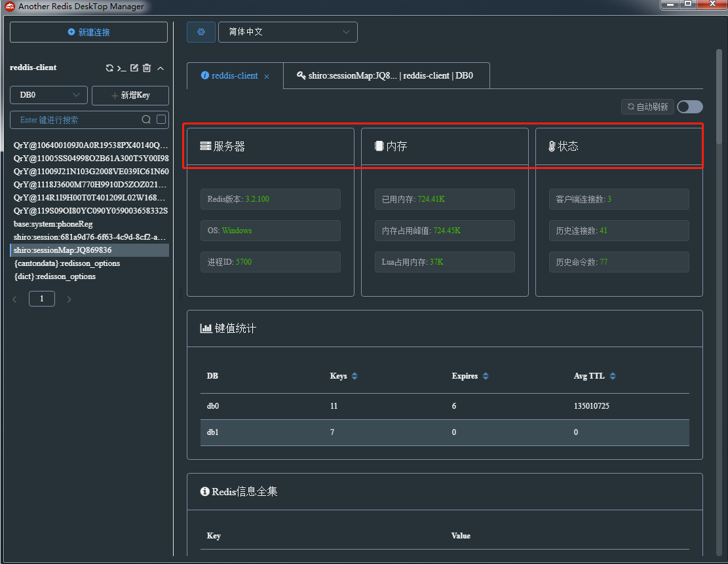Open the redis CLI terminal for reddis-client
Image resolution: width=728 pixels, height=564 pixels.
(x=122, y=67)
